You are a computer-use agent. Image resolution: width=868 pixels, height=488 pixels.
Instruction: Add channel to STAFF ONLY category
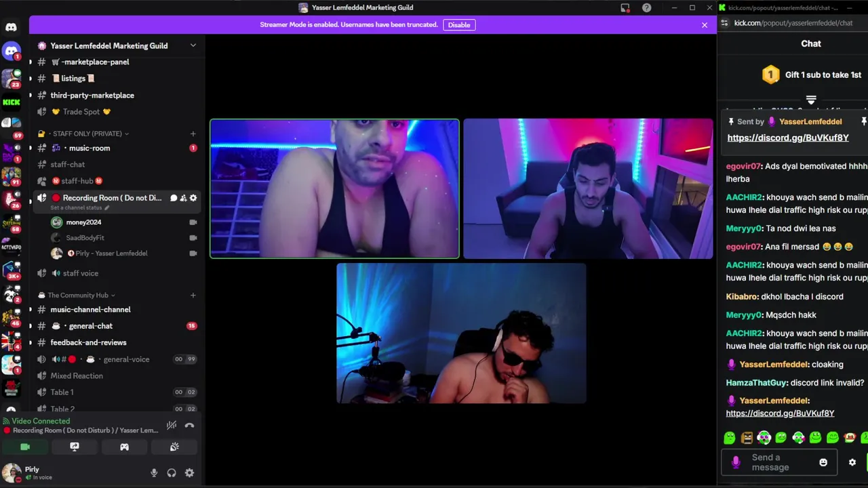coord(193,134)
